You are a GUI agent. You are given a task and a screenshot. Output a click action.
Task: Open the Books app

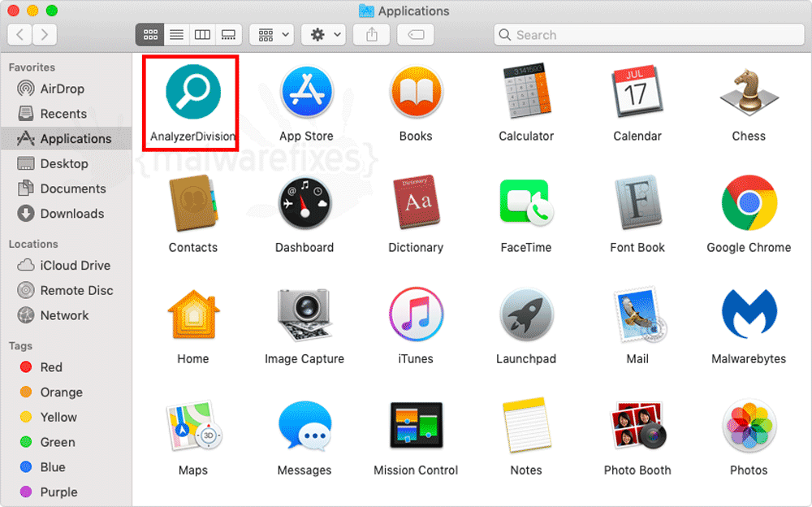[x=416, y=93]
